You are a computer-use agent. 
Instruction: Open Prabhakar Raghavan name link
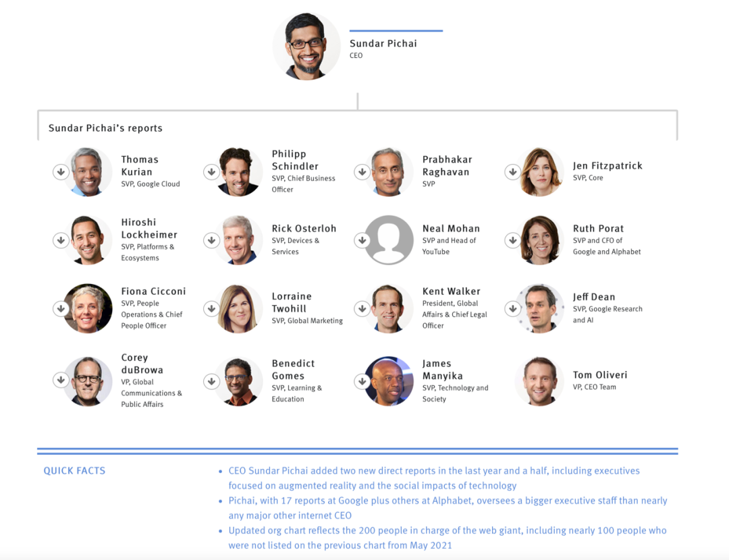coord(447,165)
